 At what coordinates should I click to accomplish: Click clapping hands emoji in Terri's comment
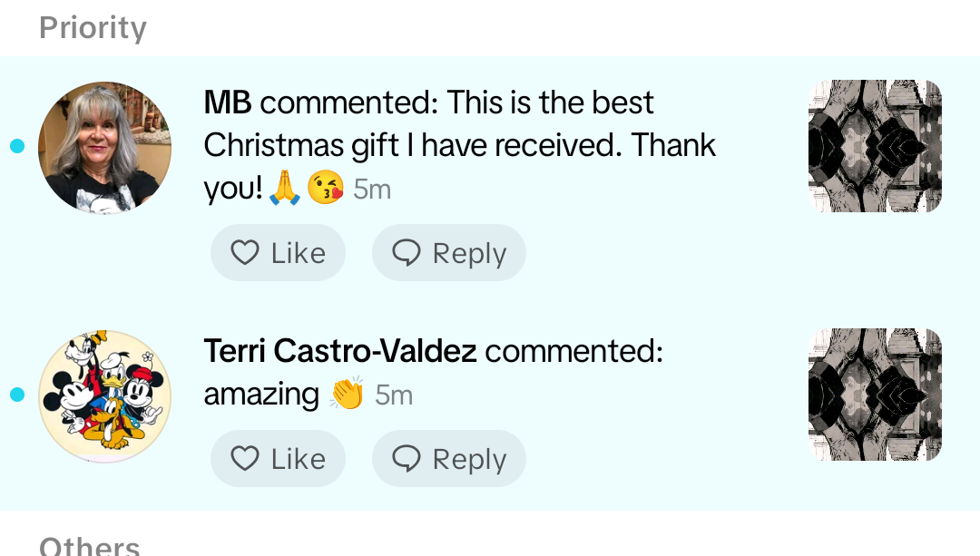(x=346, y=394)
